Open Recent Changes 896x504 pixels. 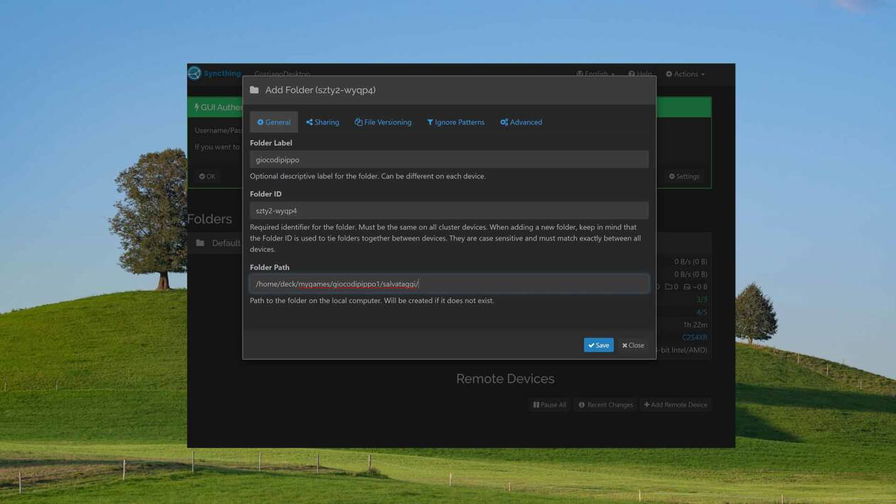tap(605, 405)
